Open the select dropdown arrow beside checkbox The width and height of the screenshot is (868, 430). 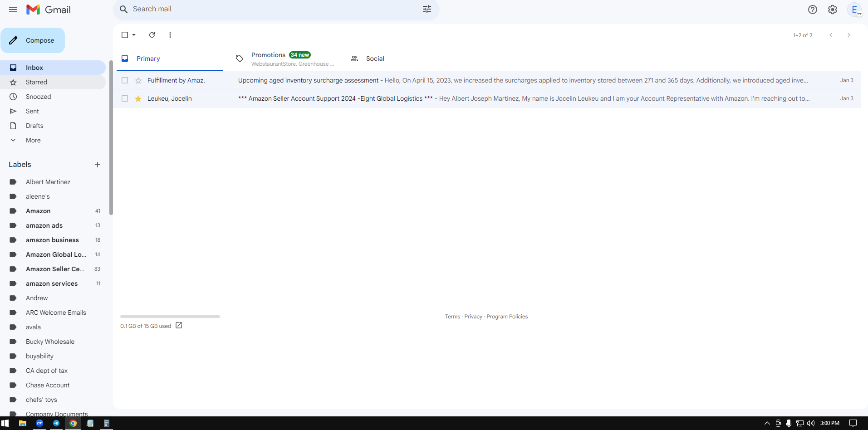[134, 35]
